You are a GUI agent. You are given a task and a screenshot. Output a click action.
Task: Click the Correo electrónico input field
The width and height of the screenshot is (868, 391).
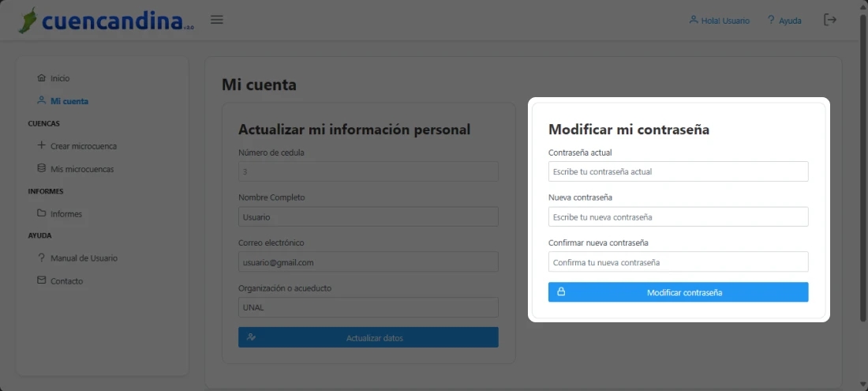(x=368, y=261)
